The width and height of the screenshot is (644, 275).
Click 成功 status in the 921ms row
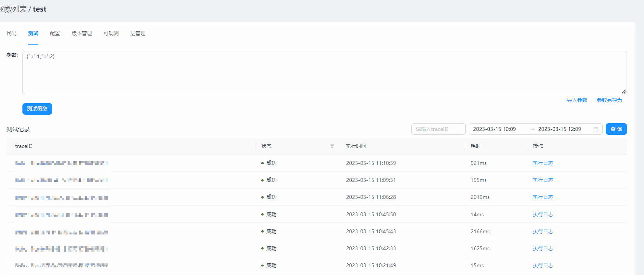(x=271, y=163)
